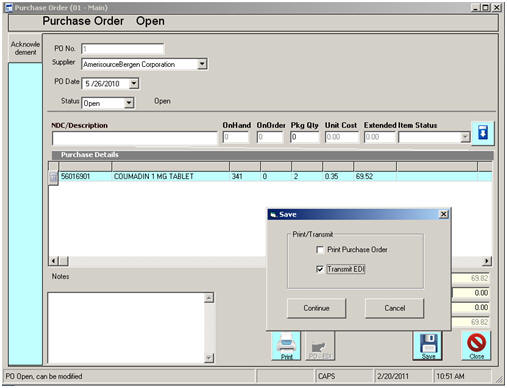Click inside the Notes text area

click(x=126, y=328)
